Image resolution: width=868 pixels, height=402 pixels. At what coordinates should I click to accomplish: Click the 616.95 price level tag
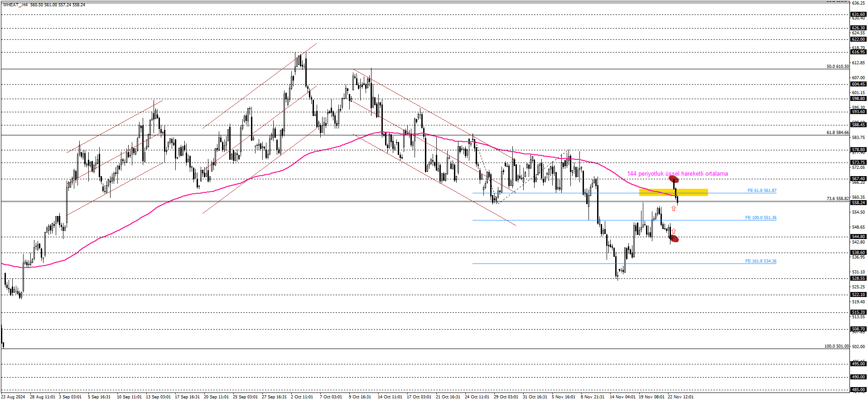(858, 52)
